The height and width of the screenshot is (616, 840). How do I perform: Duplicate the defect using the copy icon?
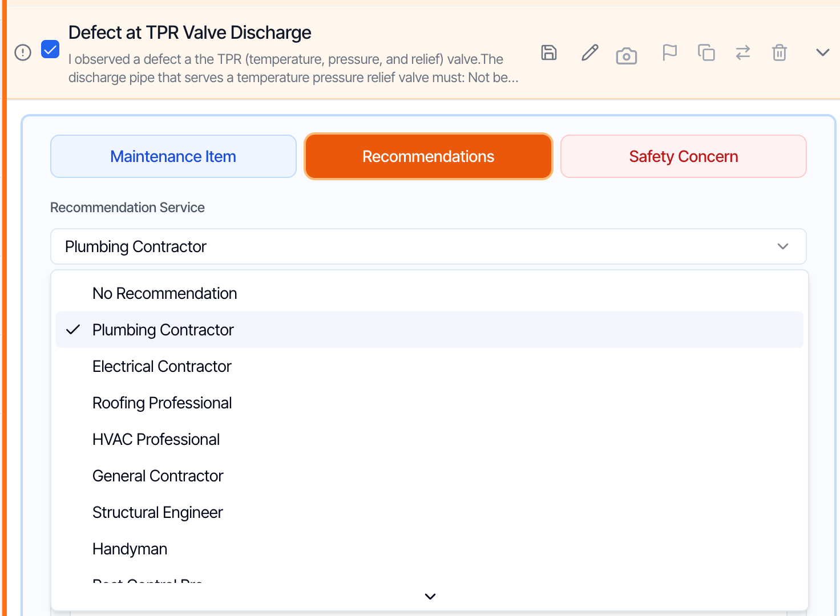click(706, 52)
